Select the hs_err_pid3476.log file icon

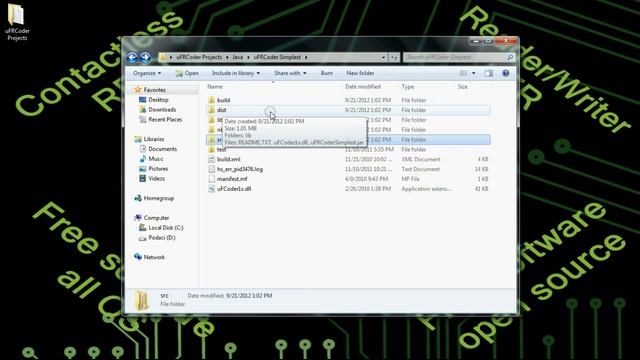(x=211, y=169)
